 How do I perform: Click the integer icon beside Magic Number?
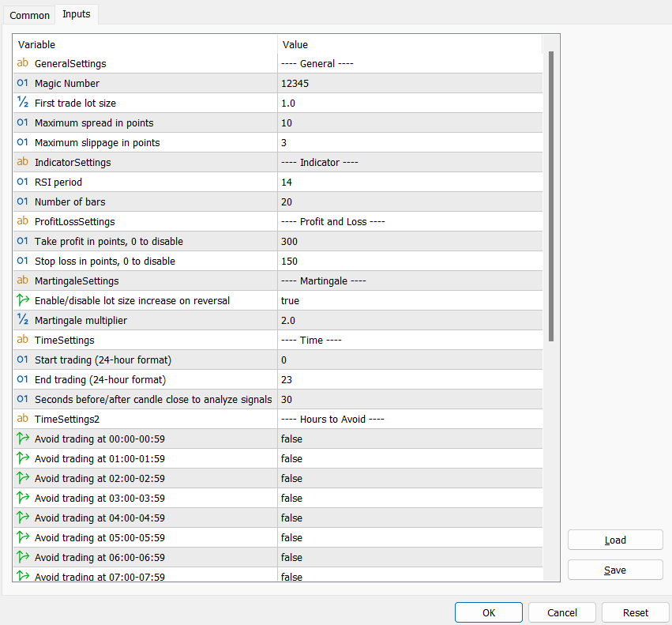23,83
